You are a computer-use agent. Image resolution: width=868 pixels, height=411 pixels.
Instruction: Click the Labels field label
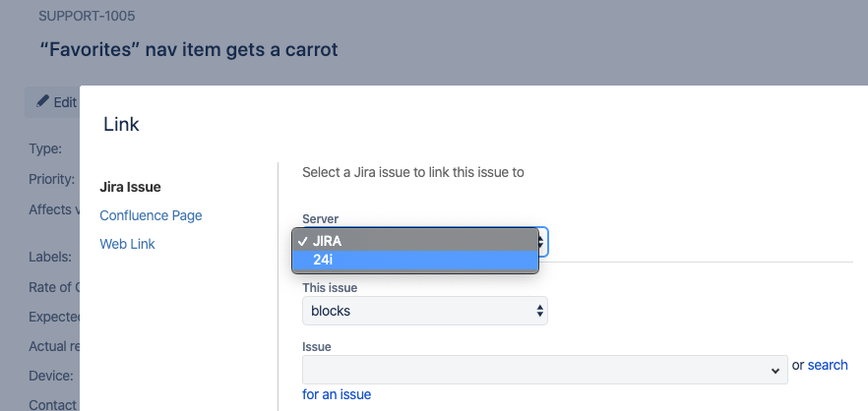pyautogui.click(x=50, y=257)
